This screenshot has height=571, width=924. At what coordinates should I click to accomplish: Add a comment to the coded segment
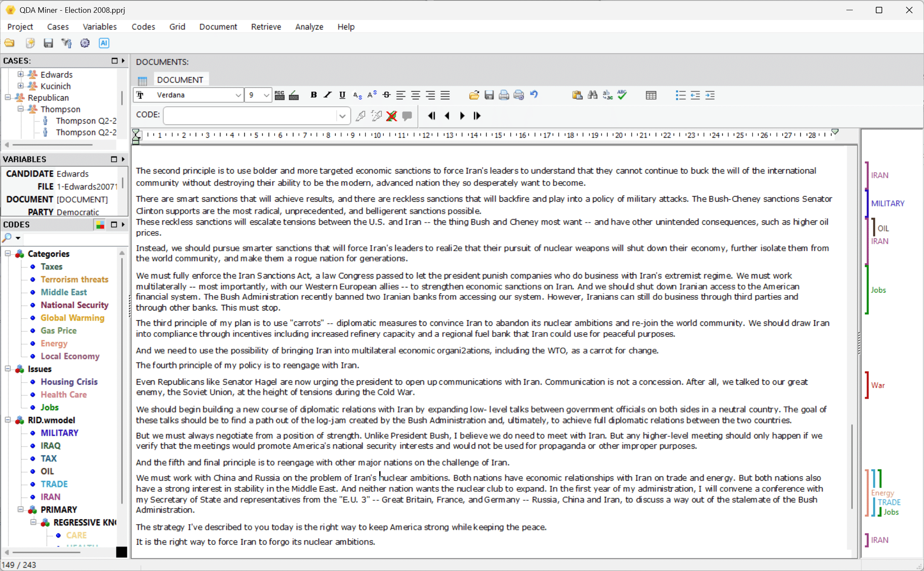(407, 116)
